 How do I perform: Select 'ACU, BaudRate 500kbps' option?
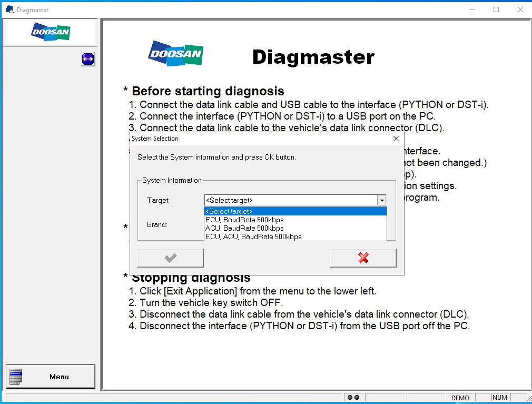[295, 228]
